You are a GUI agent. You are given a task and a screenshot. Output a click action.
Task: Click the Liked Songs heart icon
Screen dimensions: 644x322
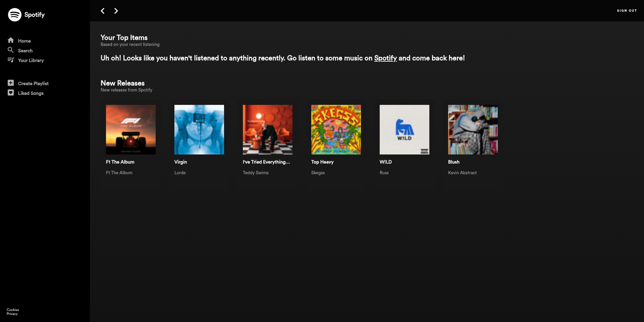click(11, 92)
